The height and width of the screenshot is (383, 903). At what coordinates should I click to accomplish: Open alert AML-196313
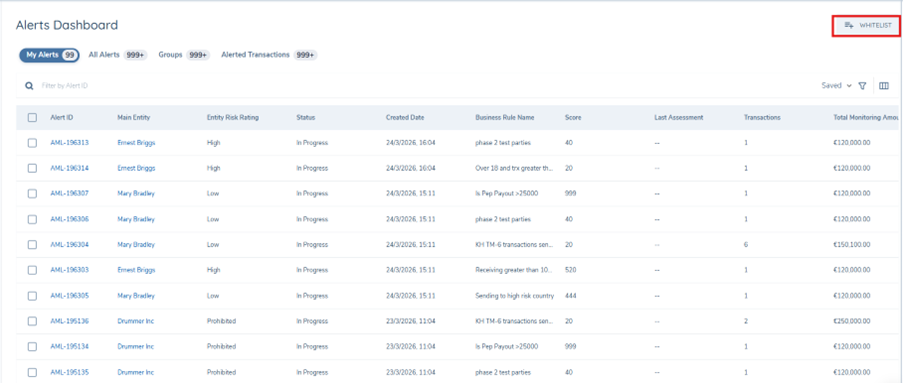click(70, 143)
